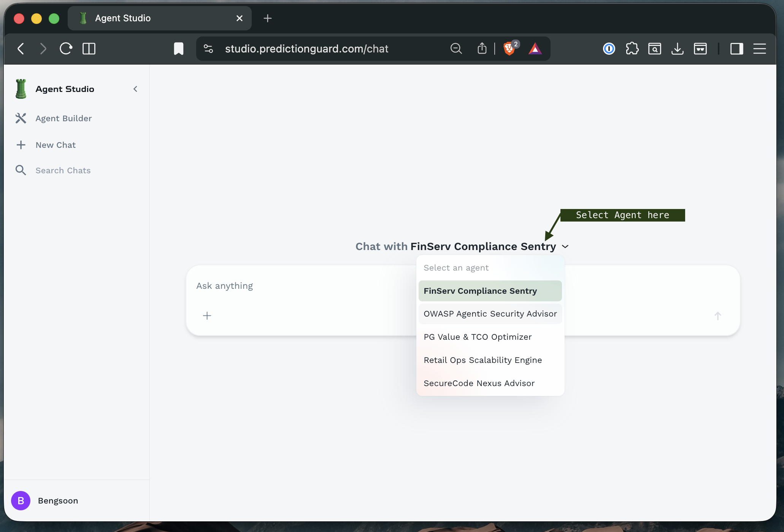Image resolution: width=784 pixels, height=532 pixels.
Task: Open the 1Password extension icon
Action: [609, 49]
